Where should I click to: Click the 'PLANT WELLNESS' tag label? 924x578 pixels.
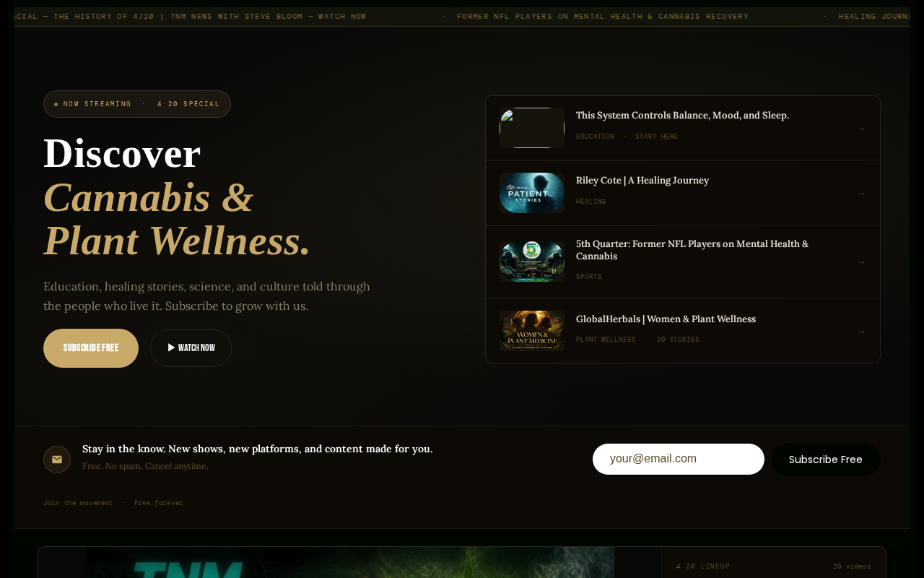[606, 340]
